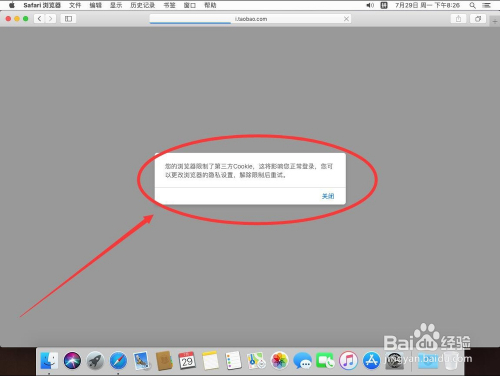Open the Safari share button
The image size is (500, 376).
(458, 19)
